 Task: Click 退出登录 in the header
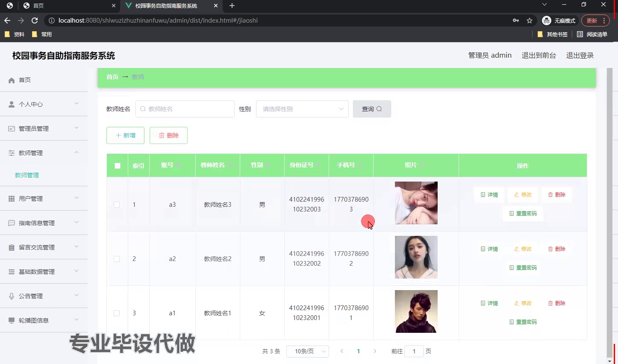[x=580, y=56]
